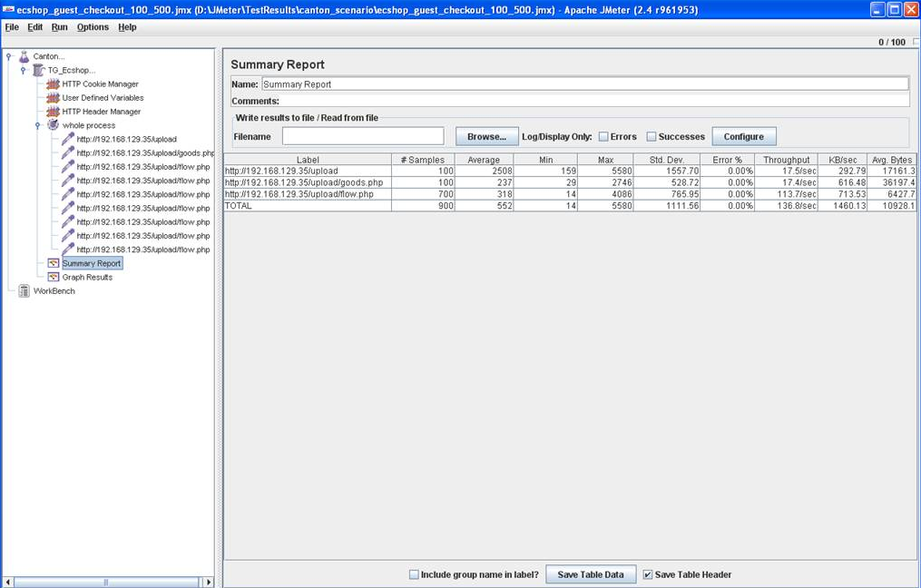
Task: Click the Avg. Bytes column header
Action: pyautogui.click(x=892, y=160)
